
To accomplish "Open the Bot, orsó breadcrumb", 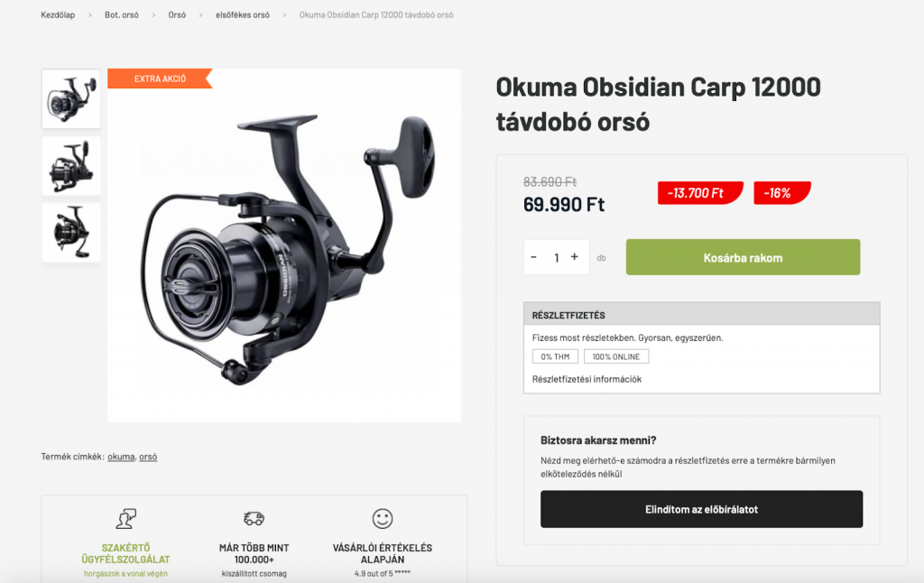I will point(122,14).
